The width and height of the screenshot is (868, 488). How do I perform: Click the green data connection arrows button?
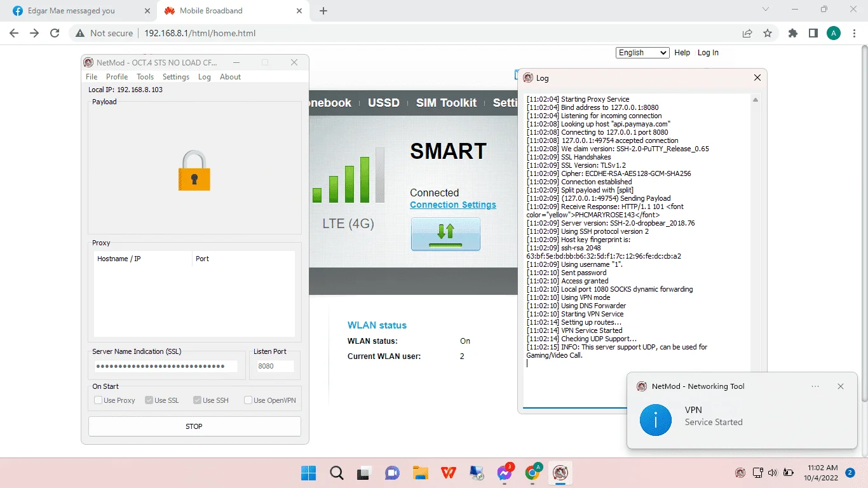pos(445,234)
